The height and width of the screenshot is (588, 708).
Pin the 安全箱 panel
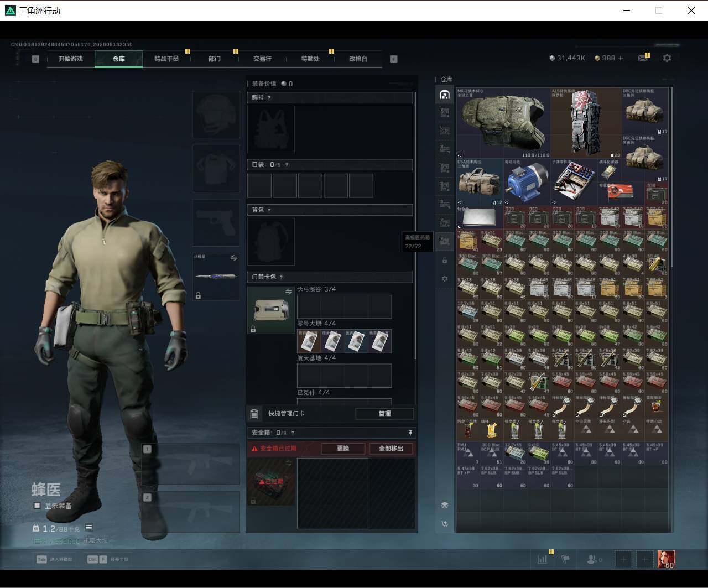click(x=410, y=433)
